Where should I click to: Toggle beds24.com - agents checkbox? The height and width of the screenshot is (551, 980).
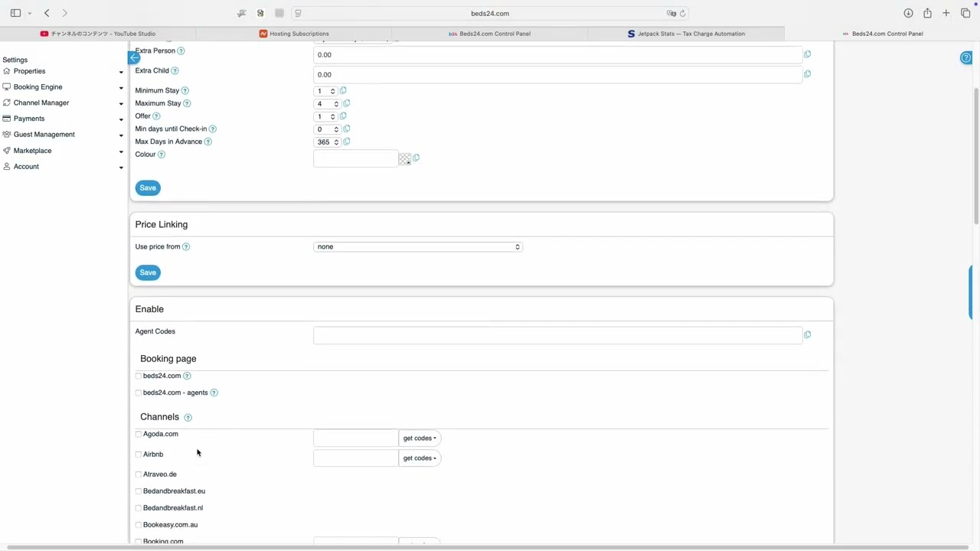coord(139,393)
